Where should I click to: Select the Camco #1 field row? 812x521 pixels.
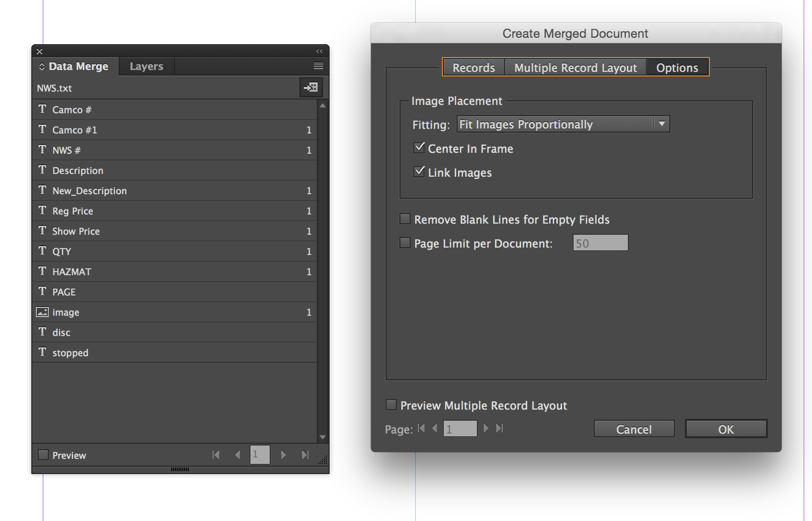coord(175,130)
